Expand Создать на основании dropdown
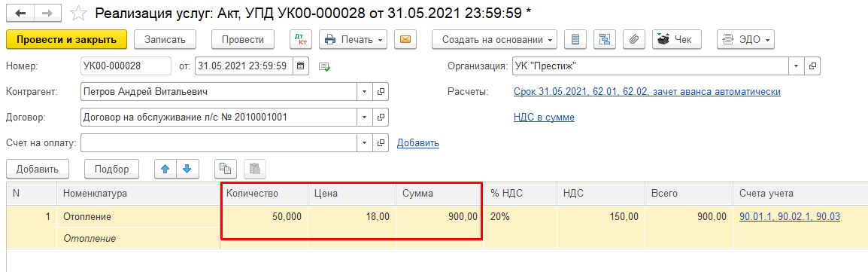This screenshot has height=272, width=868. click(x=494, y=39)
